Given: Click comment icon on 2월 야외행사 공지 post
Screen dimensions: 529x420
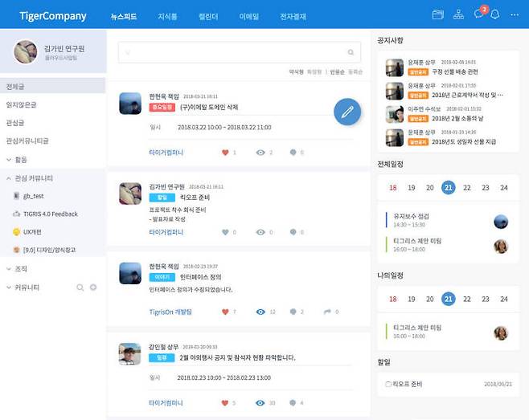Looking at the screenshot, I should click(x=293, y=403).
